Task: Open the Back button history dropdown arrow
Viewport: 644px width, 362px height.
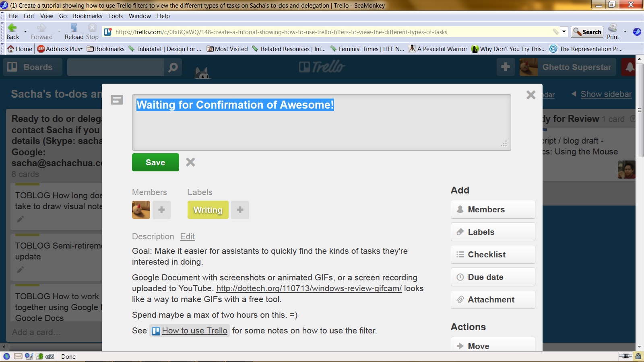Action: (x=25, y=31)
